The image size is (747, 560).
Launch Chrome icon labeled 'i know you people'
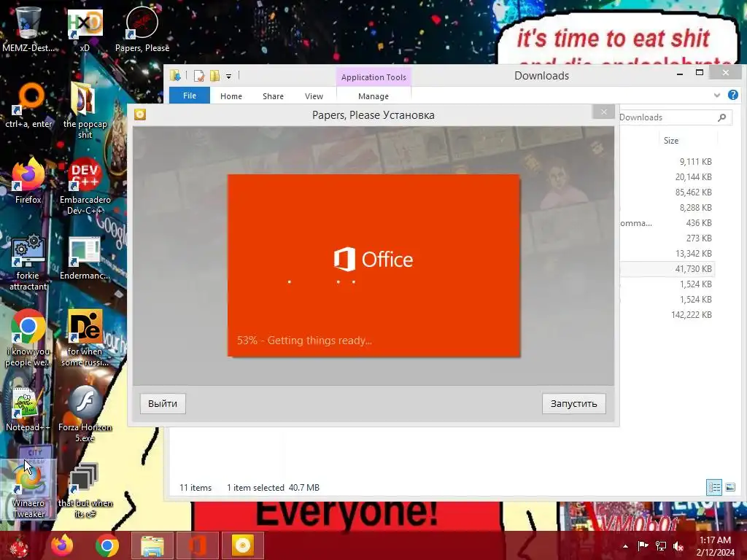point(28,338)
